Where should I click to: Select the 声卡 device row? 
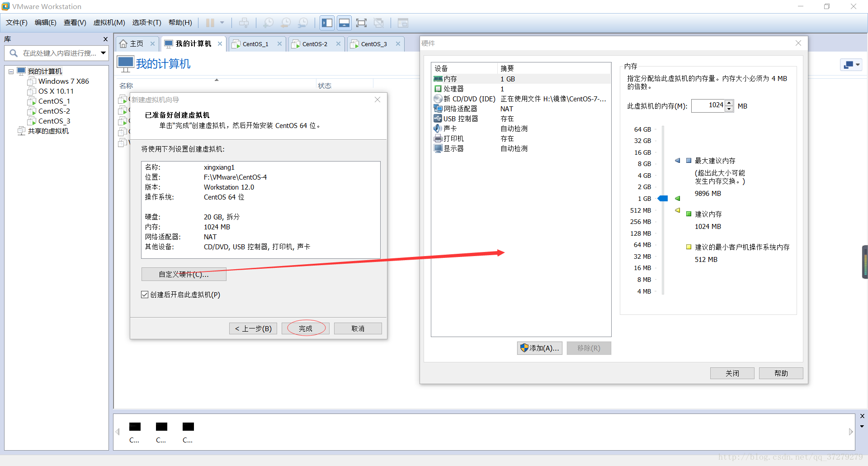(x=521, y=128)
